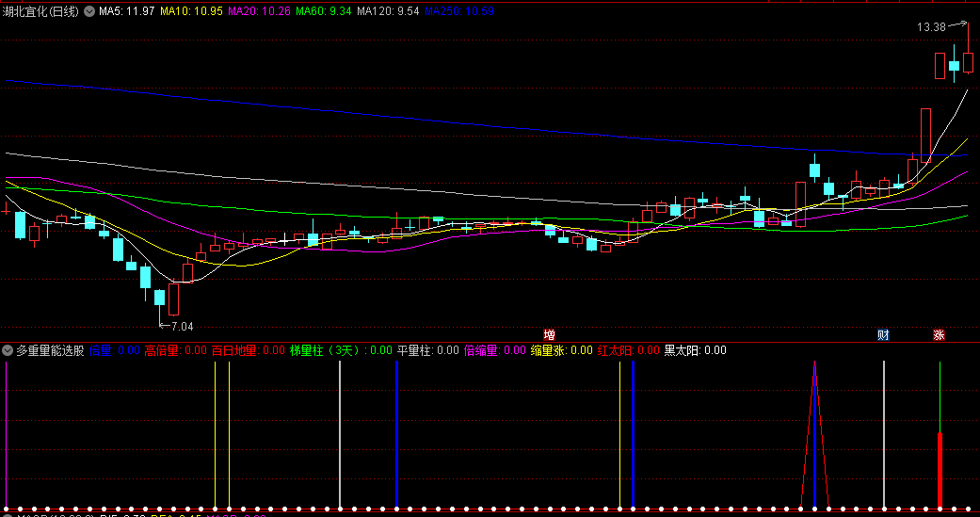Click the last red candlestick under the 13.38 label

(x=968, y=62)
